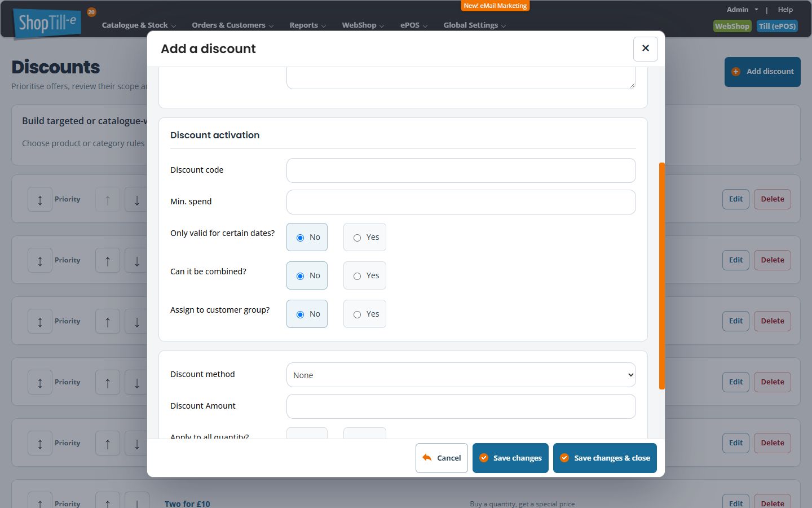This screenshot has height=508, width=812.
Task: Expand the WebShop navigation menu
Action: click(x=363, y=25)
